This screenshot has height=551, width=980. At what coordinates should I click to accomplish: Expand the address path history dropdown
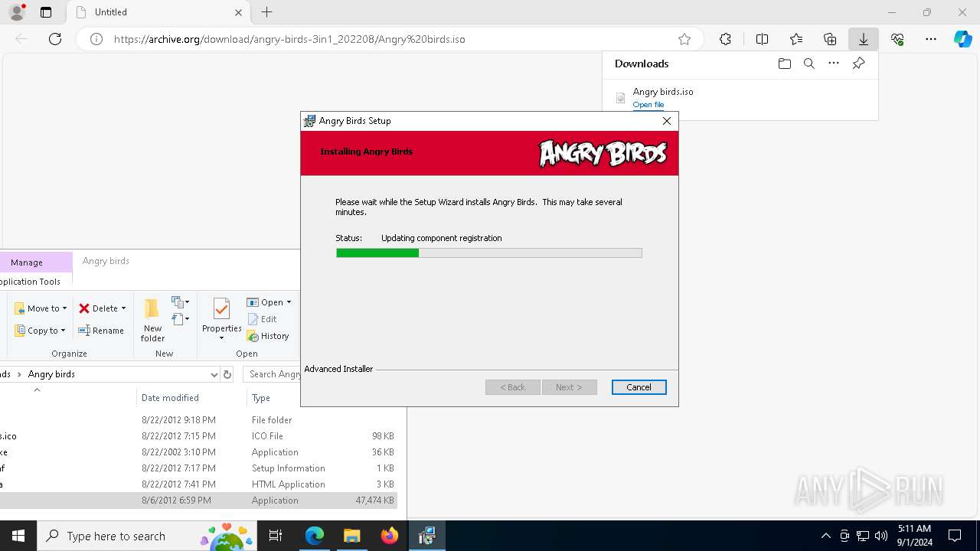pos(214,374)
